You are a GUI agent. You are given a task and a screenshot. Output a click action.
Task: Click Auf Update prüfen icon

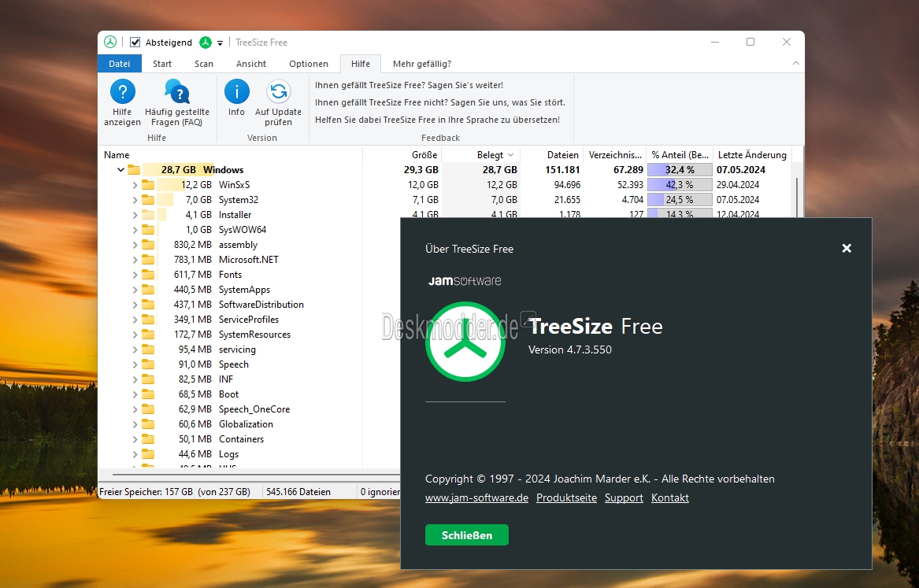[x=279, y=92]
